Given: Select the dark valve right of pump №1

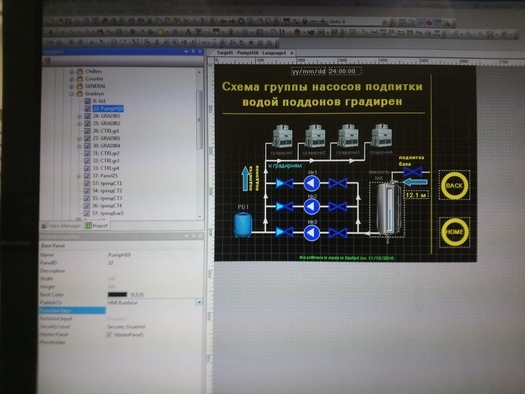Looking at the screenshot, I should pos(338,183).
